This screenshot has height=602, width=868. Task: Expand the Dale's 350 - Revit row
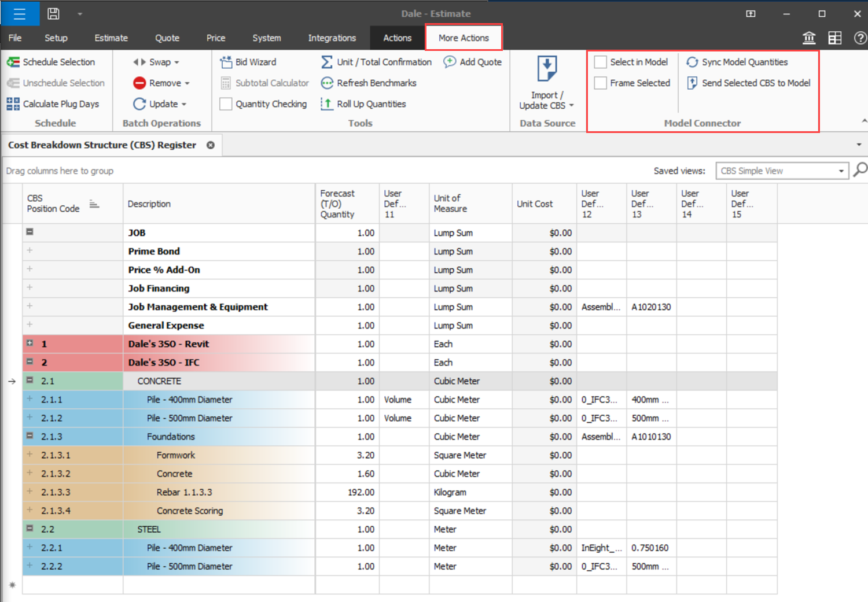pyautogui.click(x=30, y=344)
